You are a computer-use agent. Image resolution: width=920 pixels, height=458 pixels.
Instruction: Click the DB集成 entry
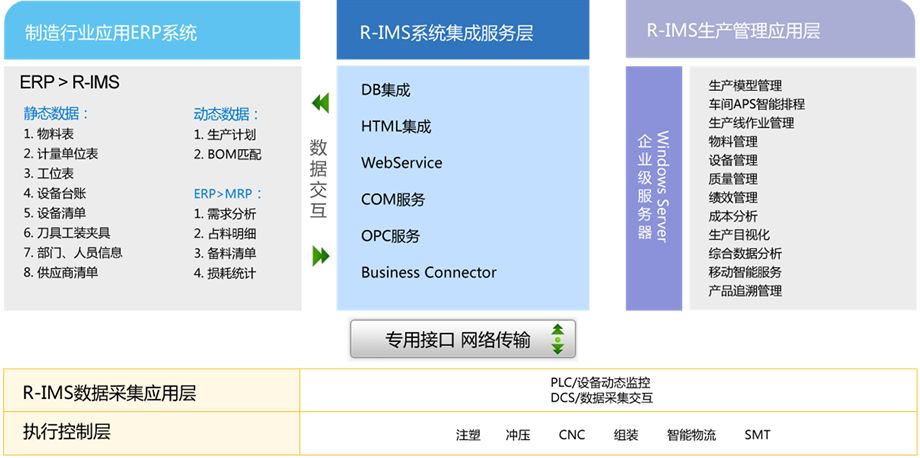coord(385,90)
